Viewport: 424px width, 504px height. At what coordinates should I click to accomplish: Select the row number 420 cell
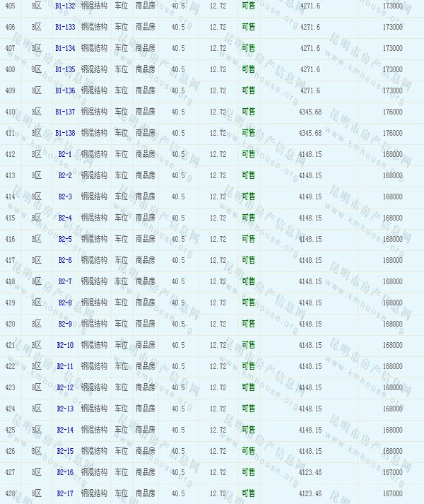[x=10, y=324]
